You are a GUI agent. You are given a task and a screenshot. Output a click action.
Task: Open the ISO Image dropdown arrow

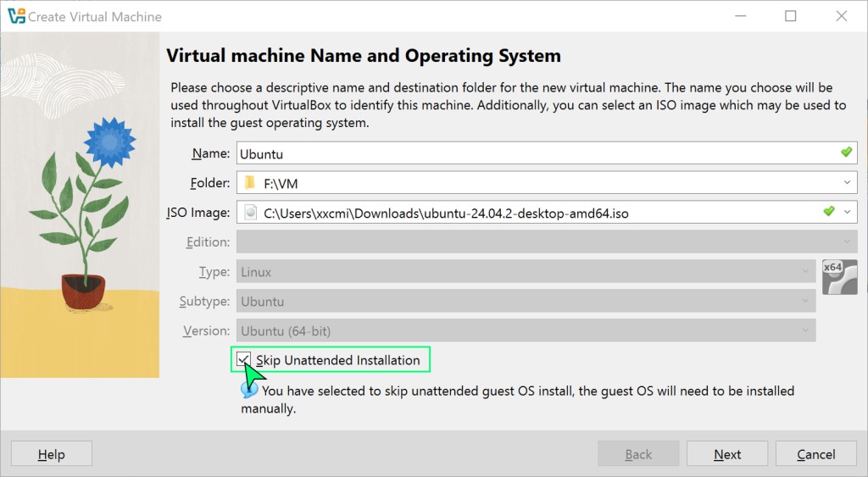coord(847,212)
